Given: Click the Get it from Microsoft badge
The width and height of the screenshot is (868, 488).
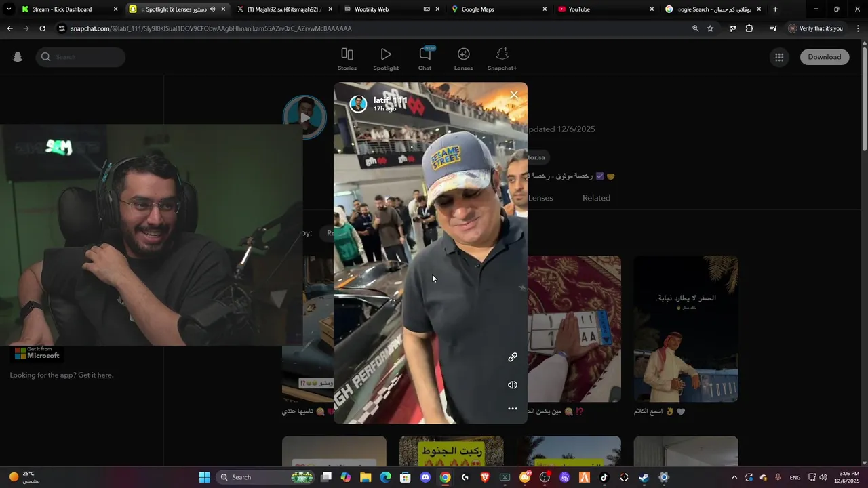Looking at the screenshot, I should (x=37, y=353).
